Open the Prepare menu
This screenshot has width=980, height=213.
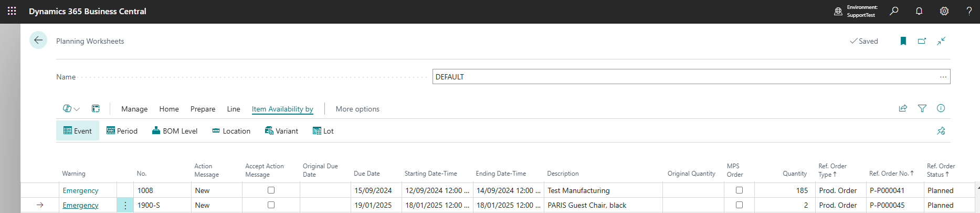tap(203, 109)
